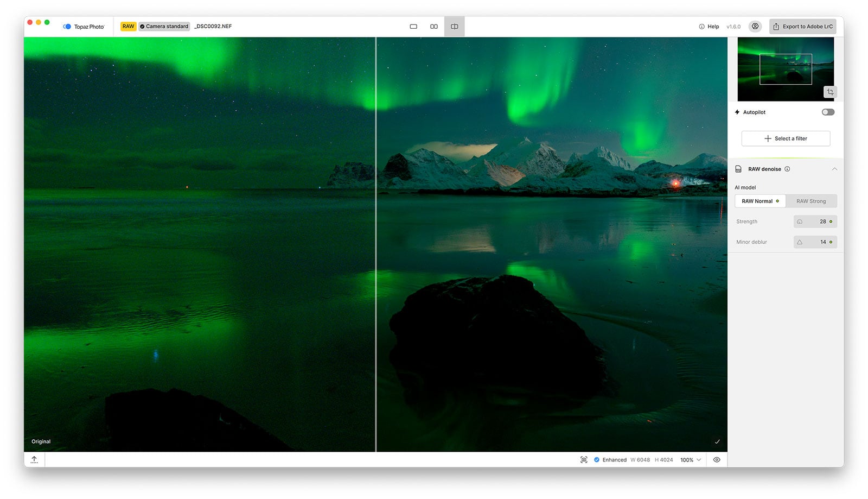Open the Help link

click(x=713, y=27)
